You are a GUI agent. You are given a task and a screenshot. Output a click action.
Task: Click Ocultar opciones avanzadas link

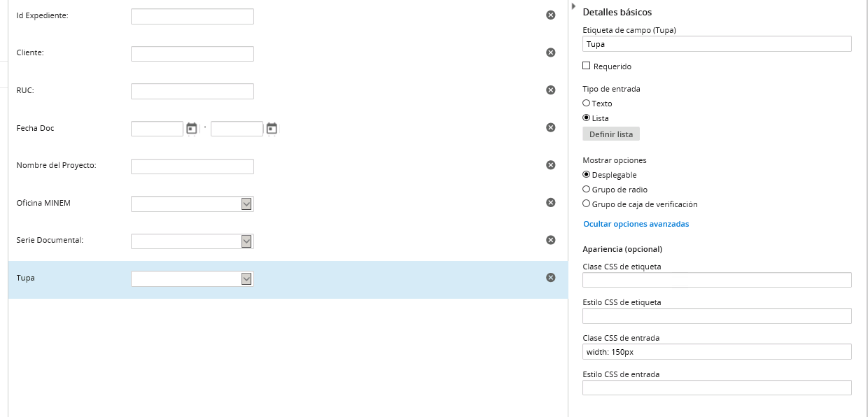pyautogui.click(x=636, y=224)
